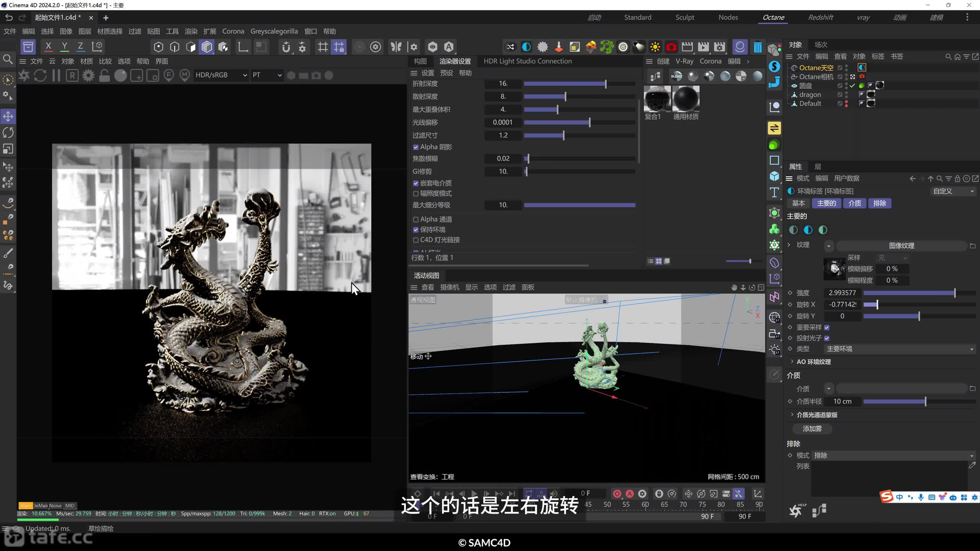Expand the 纹理 row arrow

click(789, 245)
